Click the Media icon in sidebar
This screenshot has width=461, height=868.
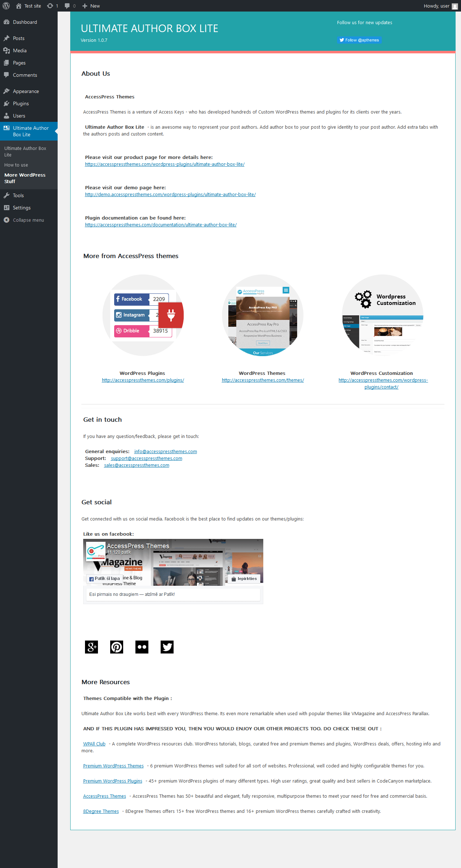pos(6,50)
